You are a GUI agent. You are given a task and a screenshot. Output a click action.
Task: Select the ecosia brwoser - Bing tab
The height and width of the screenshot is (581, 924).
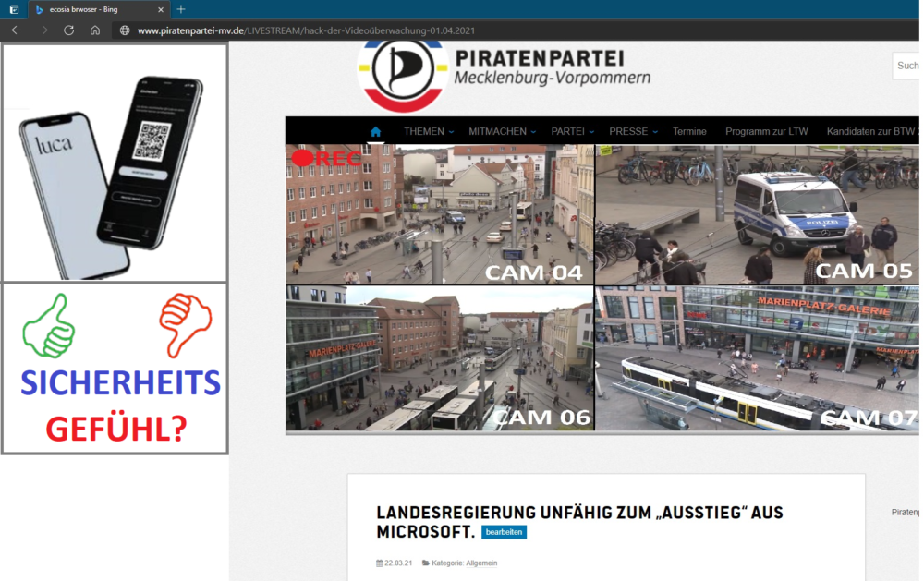(x=99, y=9)
